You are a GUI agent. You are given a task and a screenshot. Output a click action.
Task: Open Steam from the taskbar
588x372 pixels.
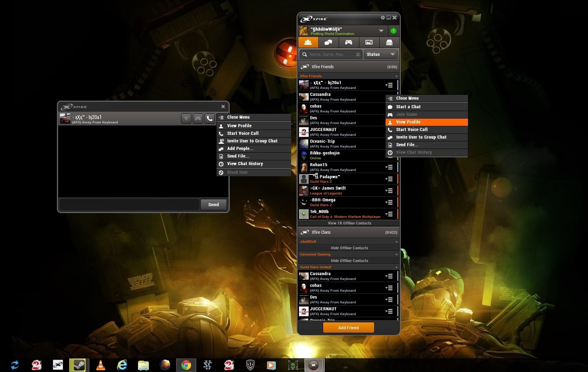(x=79, y=365)
